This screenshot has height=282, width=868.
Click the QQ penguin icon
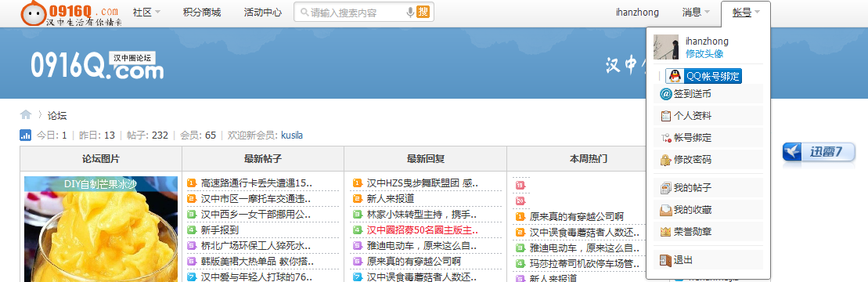point(675,77)
